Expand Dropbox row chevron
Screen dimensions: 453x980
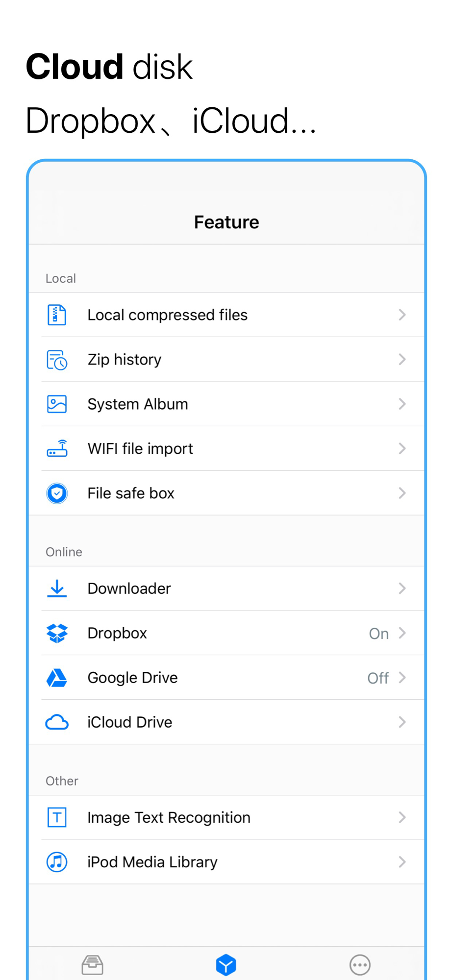click(402, 633)
